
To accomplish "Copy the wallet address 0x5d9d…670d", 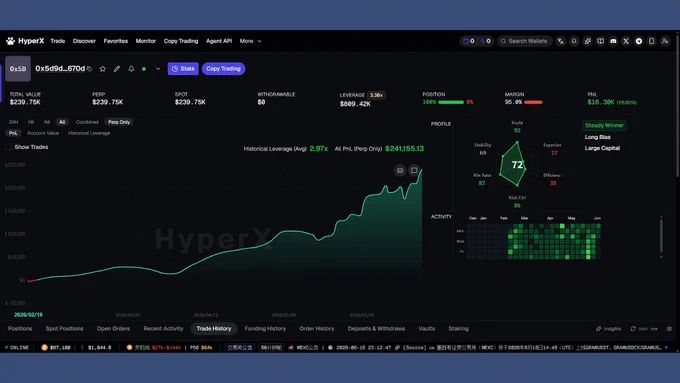I will (x=89, y=69).
